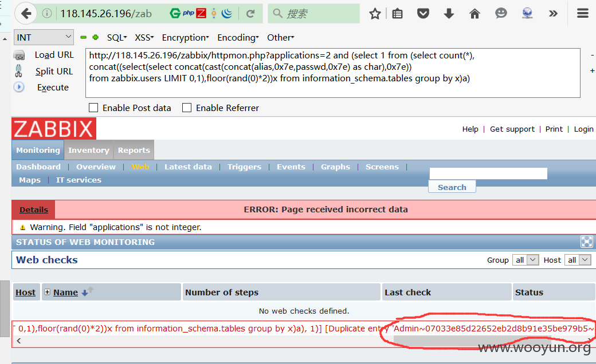596x364 pixels.
Task: Switch to Inventory tab
Action: point(89,150)
